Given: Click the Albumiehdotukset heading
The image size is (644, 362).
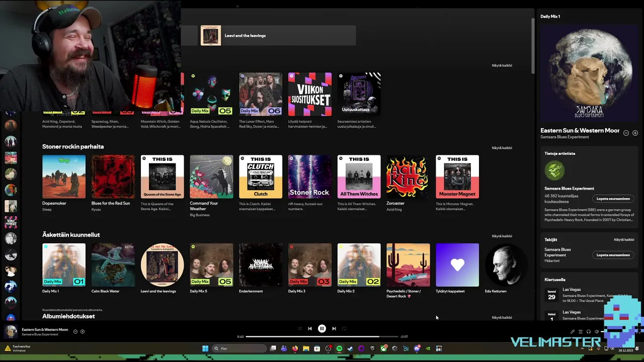Looking at the screenshot, I should click(x=68, y=316).
